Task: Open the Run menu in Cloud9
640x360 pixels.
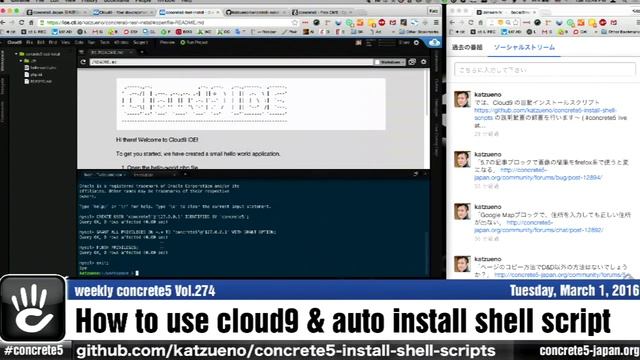Action: point(91,42)
